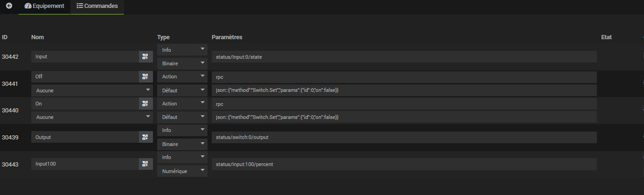Edit the JSON payload field for On command

[x=404, y=117]
